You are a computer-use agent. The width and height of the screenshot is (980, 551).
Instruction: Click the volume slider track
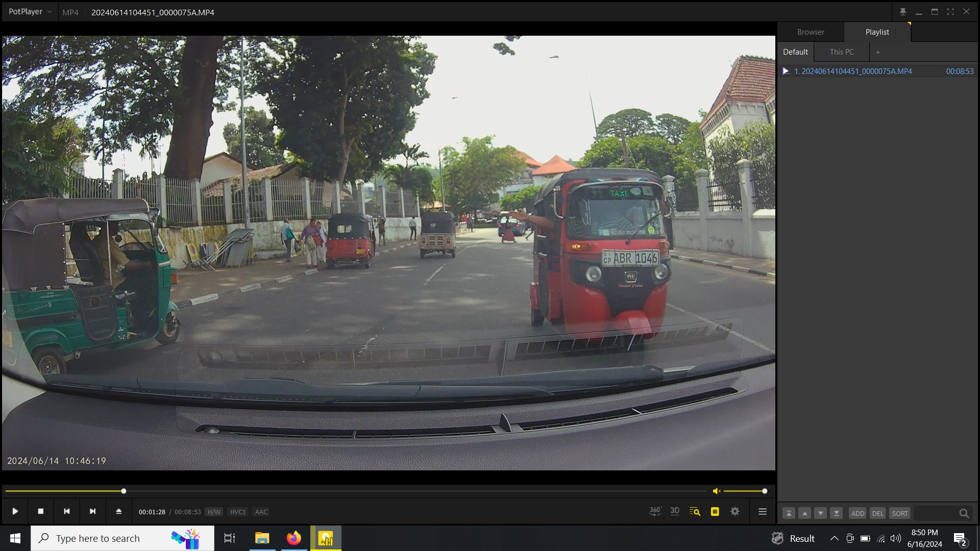pyautogui.click(x=744, y=491)
